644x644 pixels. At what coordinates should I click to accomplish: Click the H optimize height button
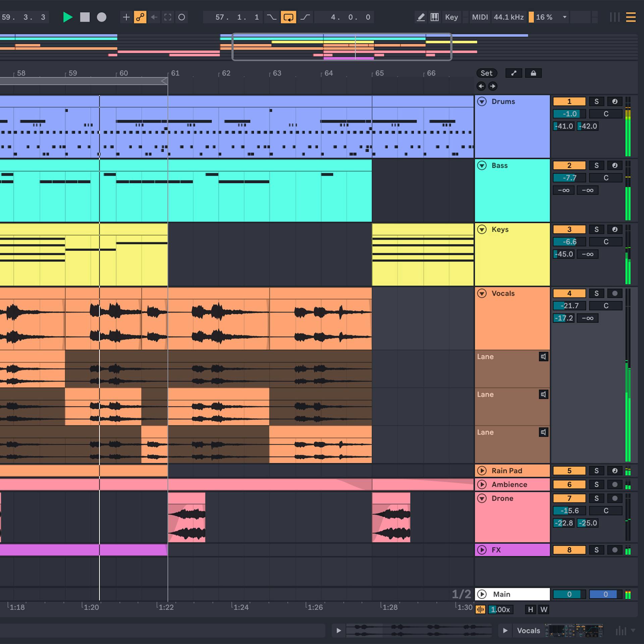(530, 609)
